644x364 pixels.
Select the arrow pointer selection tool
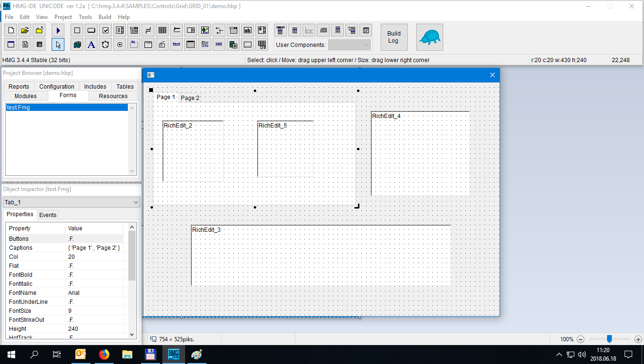pos(58,45)
